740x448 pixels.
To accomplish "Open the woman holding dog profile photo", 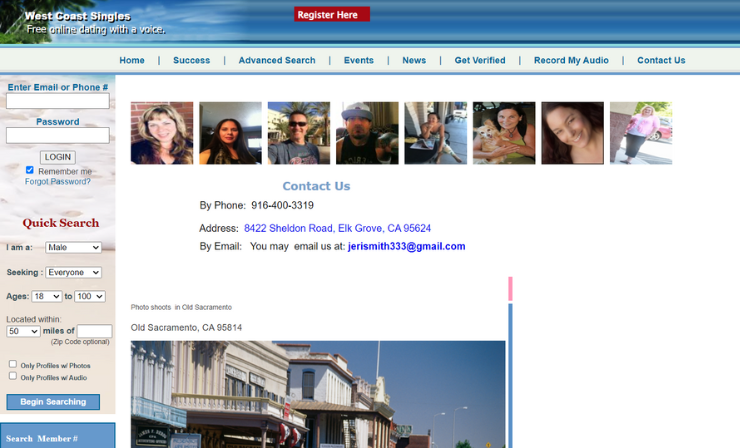I will [504, 133].
